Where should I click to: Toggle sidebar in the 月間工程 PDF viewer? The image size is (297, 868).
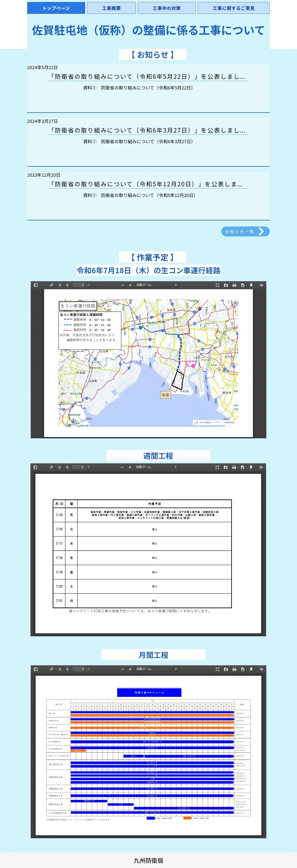tap(36, 669)
